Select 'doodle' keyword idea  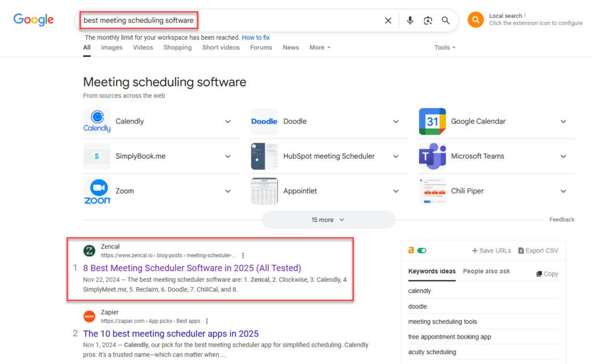[417, 307]
